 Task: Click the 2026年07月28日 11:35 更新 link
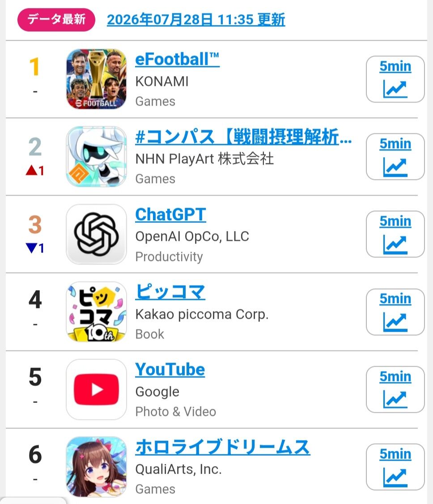tap(196, 20)
